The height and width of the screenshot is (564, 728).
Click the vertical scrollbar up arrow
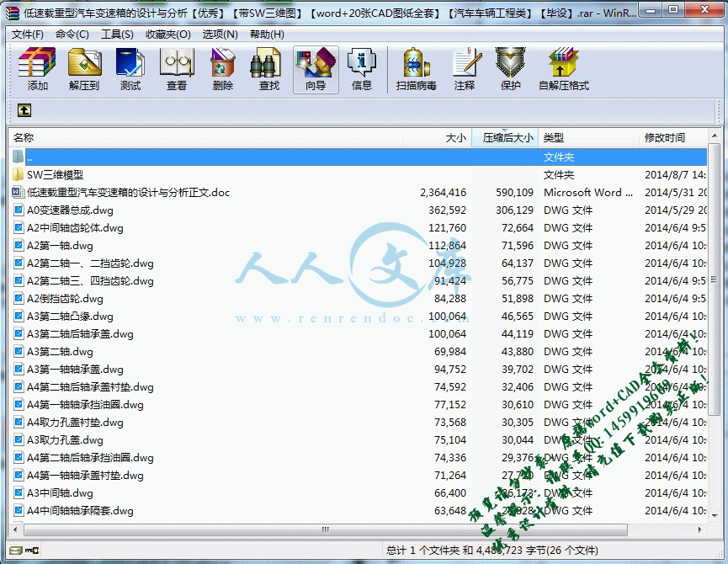click(714, 135)
